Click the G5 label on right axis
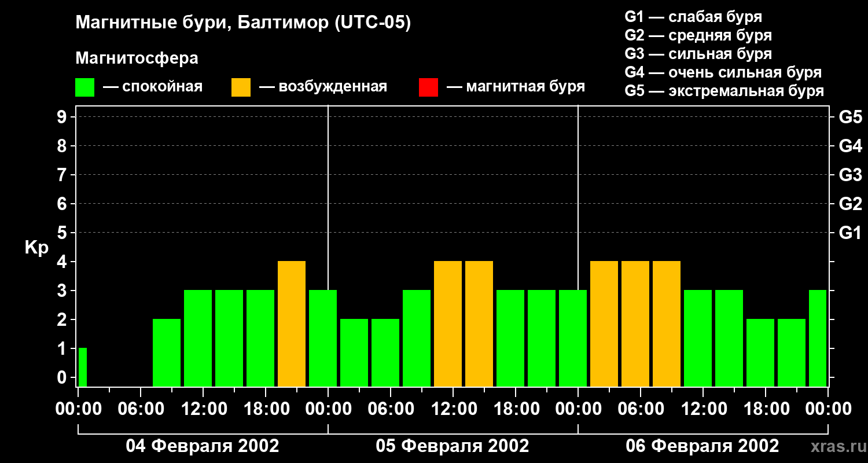This screenshot has width=868, height=463. tap(850, 117)
